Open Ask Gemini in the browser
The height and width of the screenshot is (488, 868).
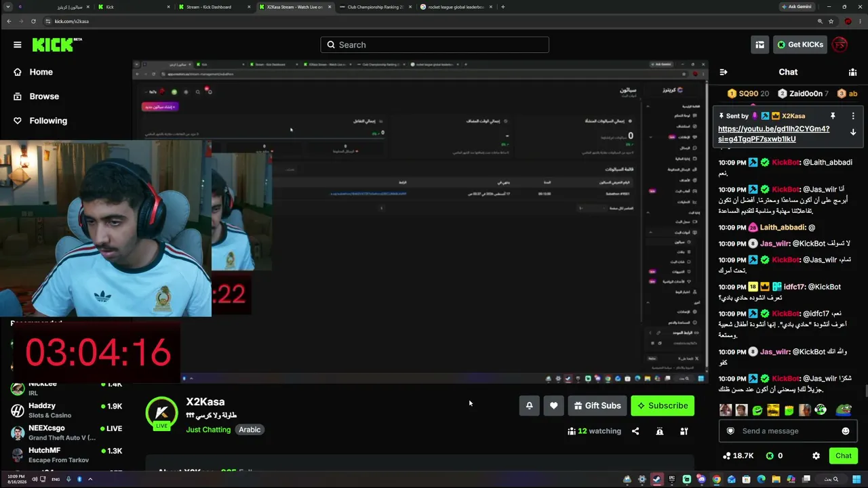coord(796,7)
